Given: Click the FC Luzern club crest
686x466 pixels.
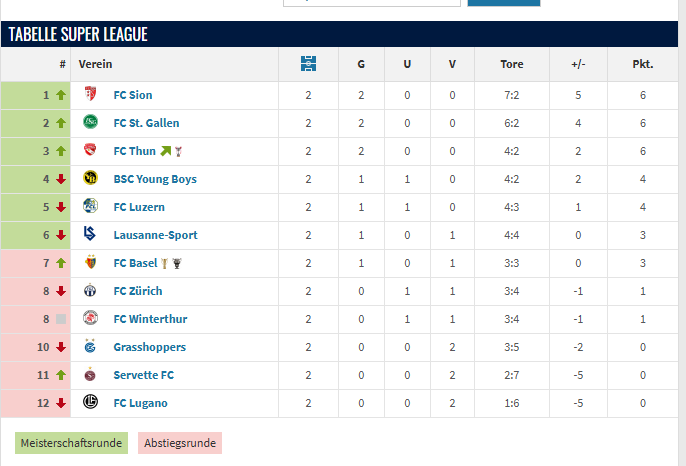Looking at the screenshot, I should 90,207.
